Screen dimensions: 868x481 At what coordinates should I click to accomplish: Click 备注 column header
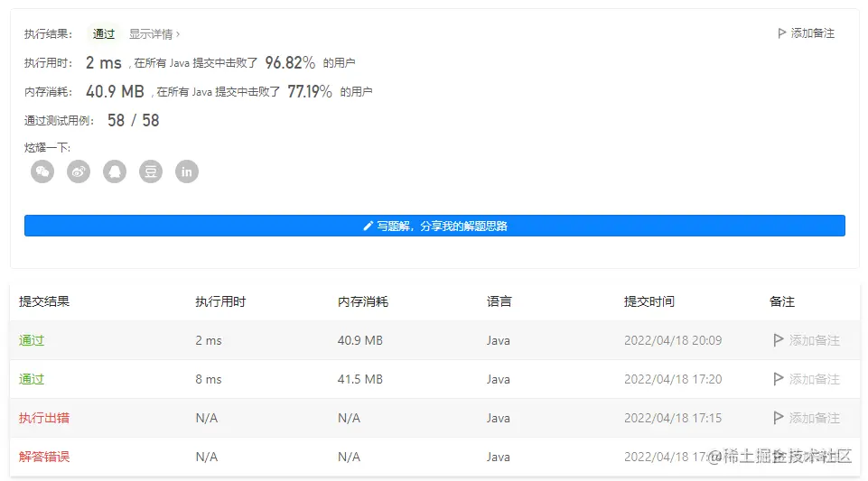782,301
